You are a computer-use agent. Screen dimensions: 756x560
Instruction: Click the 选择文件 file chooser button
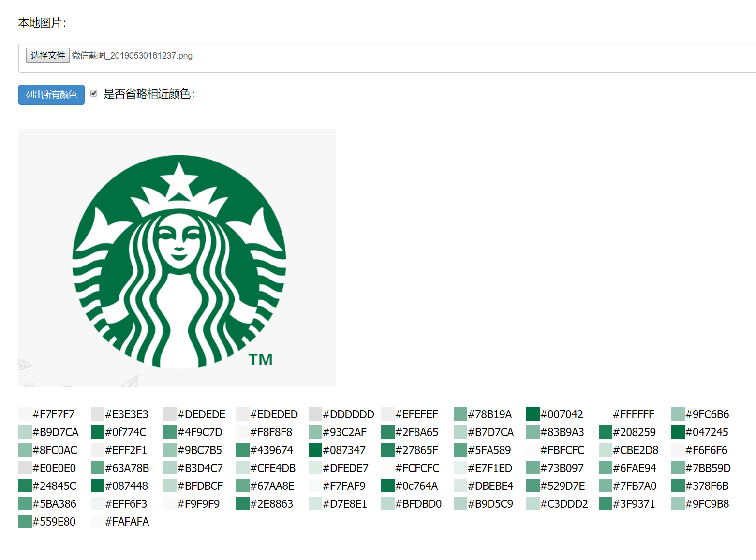point(48,56)
